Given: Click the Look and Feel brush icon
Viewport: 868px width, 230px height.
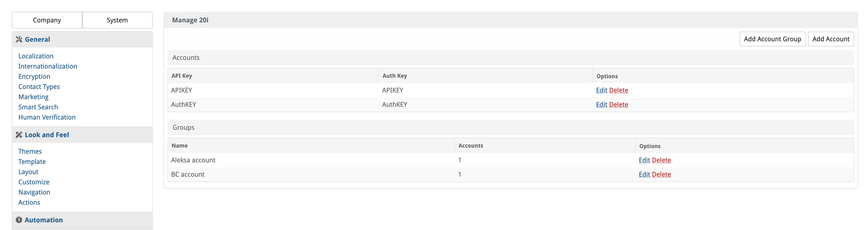Looking at the screenshot, I should (19, 135).
